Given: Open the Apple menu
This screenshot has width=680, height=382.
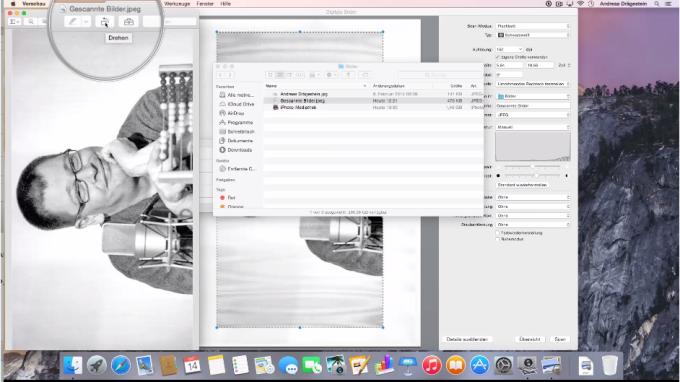Looking at the screenshot, I should pos(13,3).
